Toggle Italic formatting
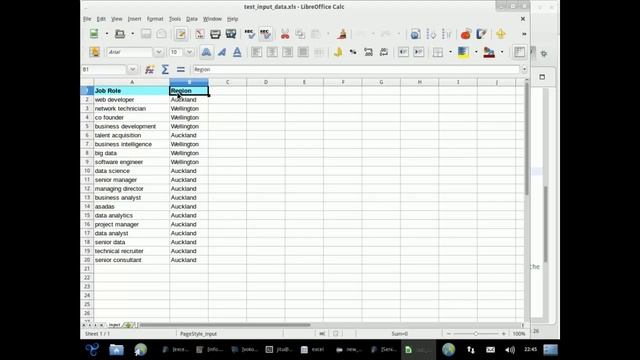Viewport: 640px width, 360px height. (x=222, y=52)
